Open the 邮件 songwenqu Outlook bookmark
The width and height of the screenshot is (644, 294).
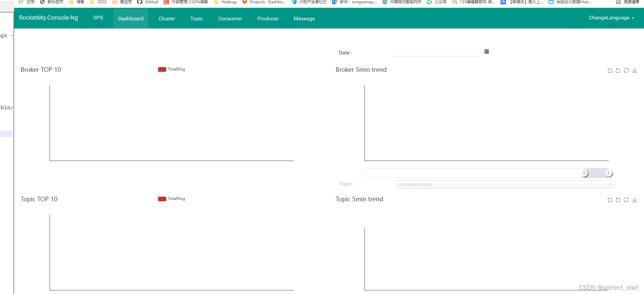(x=355, y=2)
